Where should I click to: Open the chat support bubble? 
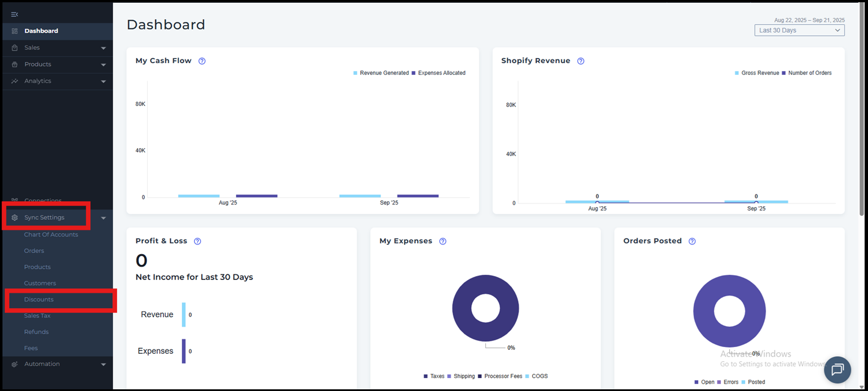(x=837, y=370)
